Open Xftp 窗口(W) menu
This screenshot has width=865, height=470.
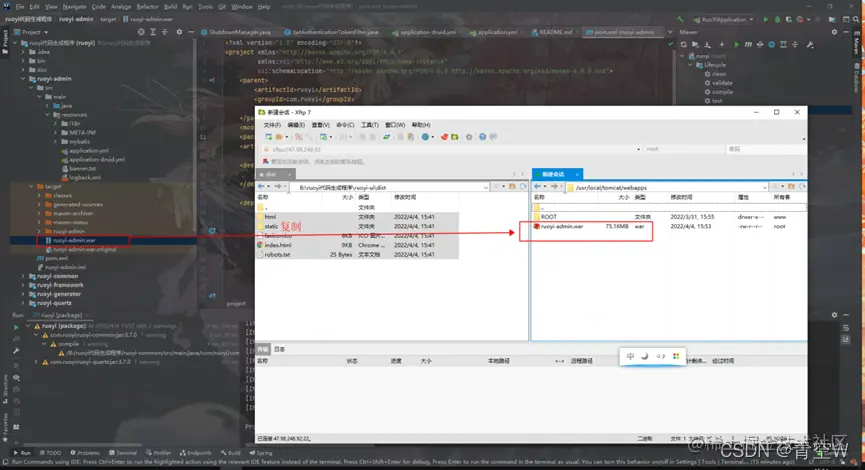tap(395, 125)
